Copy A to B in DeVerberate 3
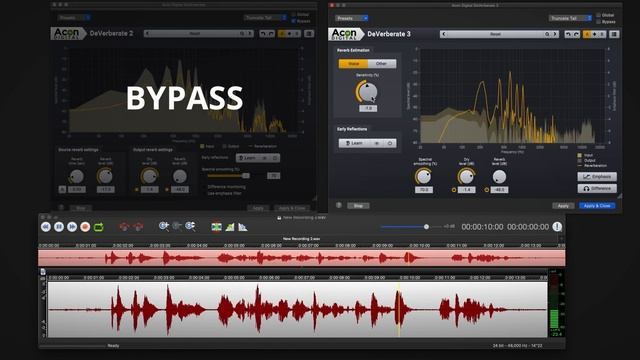 click(594, 34)
